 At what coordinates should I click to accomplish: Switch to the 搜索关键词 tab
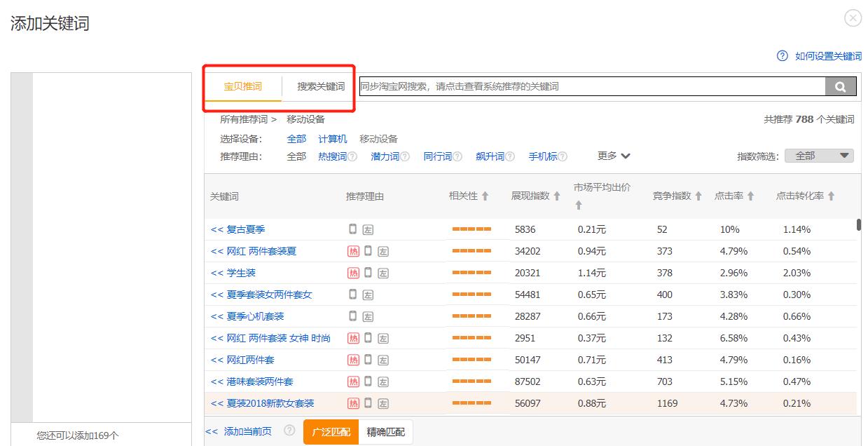pyautogui.click(x=319, y=86)
